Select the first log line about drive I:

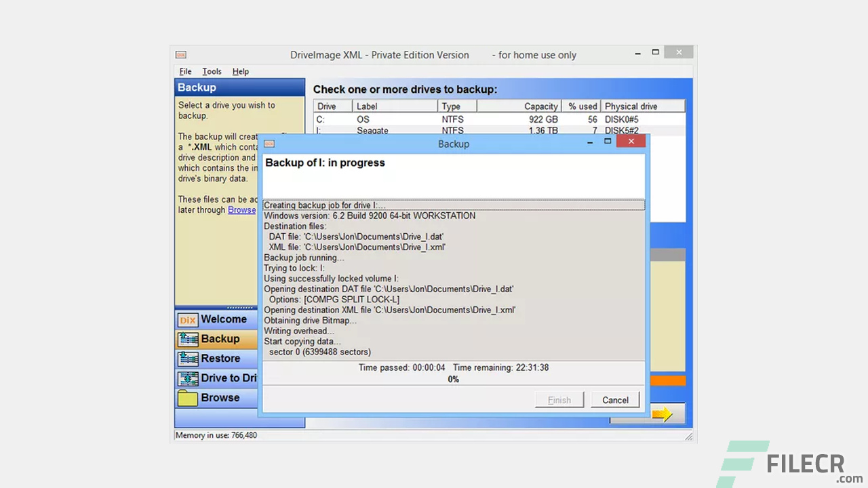point(453,205)
